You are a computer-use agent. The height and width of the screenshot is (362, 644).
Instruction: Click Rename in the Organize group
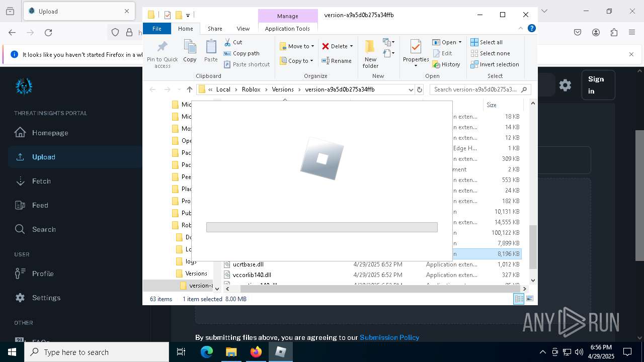click(x=337, y=61)
